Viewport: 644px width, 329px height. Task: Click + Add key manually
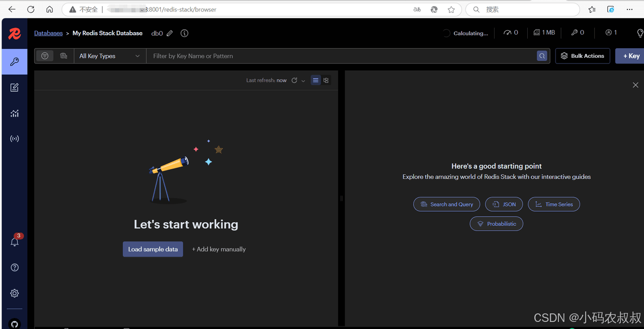[x=219, y=249]
